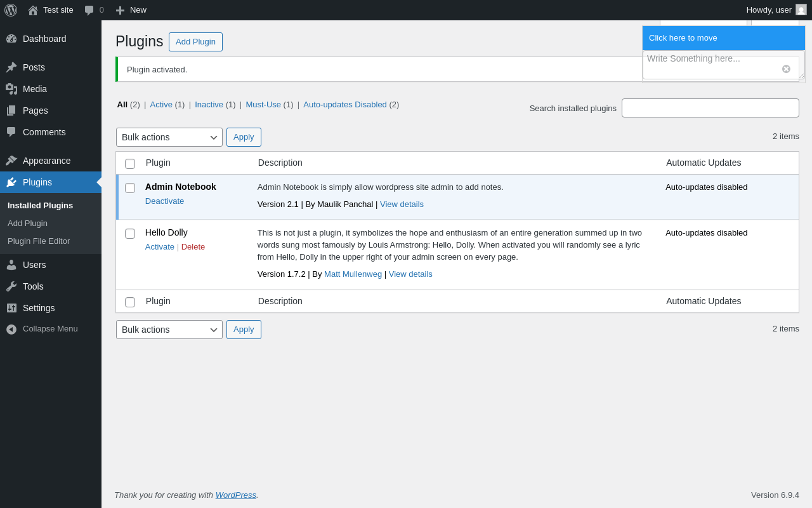
Task: Open the New content menu in admin bar
Action: point(131,10)
